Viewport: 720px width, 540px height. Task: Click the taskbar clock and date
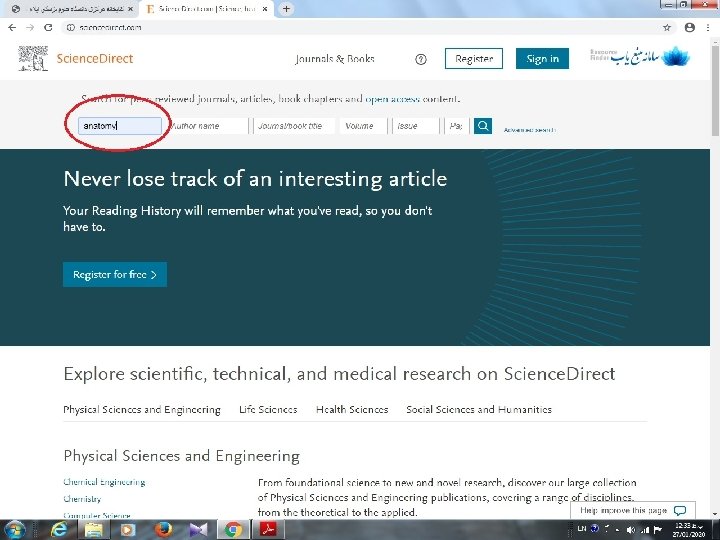(x=688, y=530)
